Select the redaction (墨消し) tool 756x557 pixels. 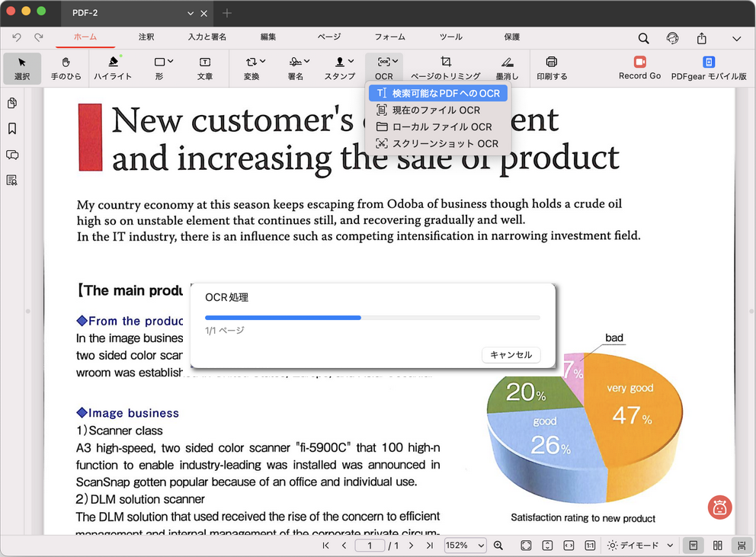tap(507, 68)
